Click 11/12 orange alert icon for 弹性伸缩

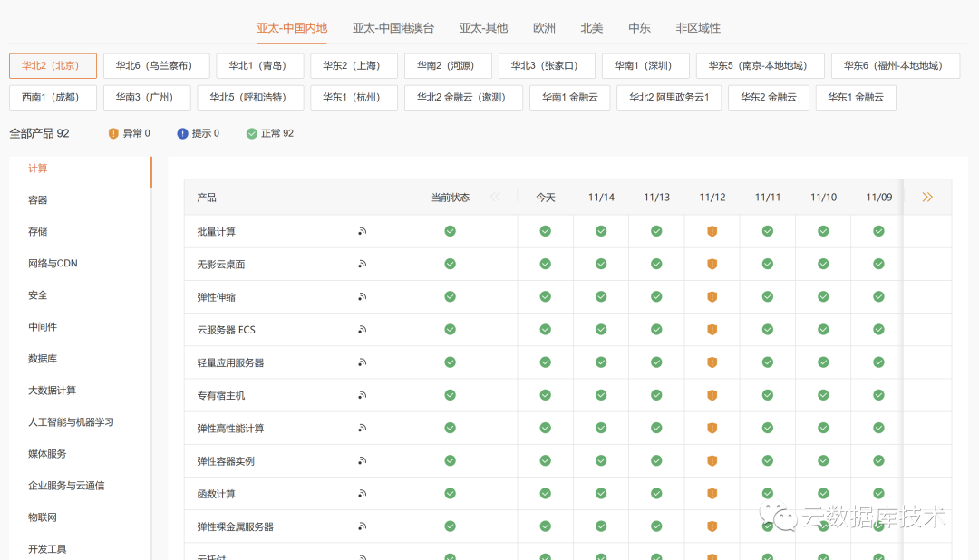(x=712, y=297)
